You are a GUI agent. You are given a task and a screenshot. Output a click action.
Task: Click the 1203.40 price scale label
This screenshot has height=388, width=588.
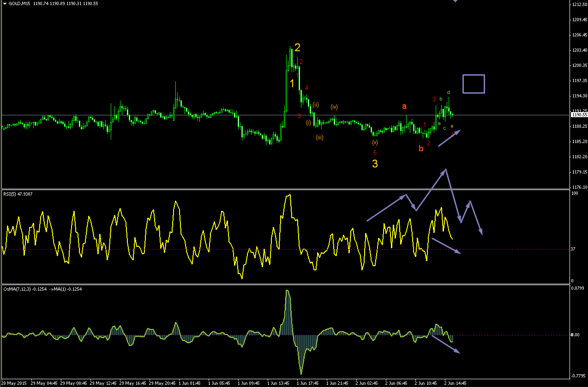[579, 50]
